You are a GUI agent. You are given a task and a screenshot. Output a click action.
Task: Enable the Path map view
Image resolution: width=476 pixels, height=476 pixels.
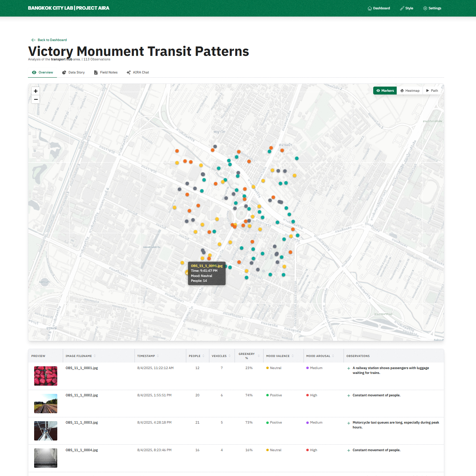[x=432, y=91]
